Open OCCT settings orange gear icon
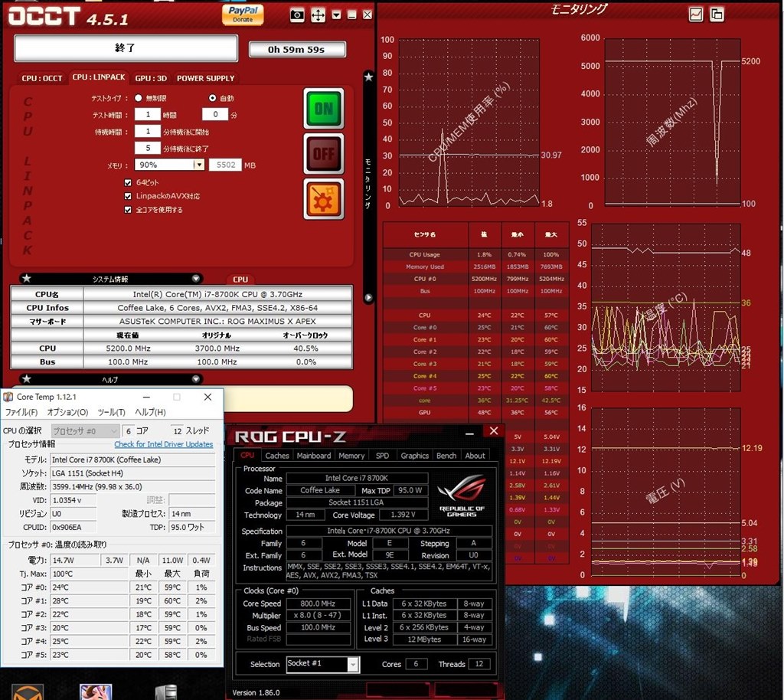This screenshot has width=784, height=700. (x=324, y=199)
